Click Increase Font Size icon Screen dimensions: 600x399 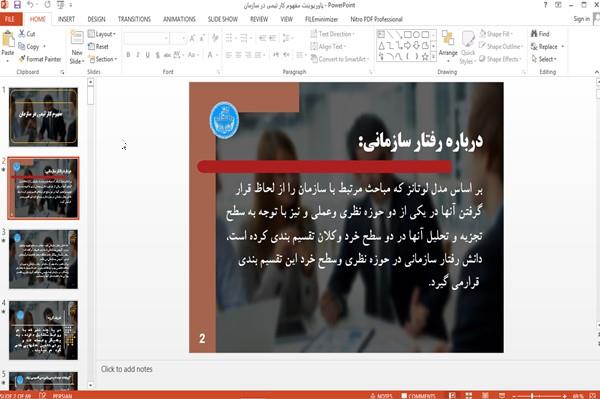(x=192, y=38)
